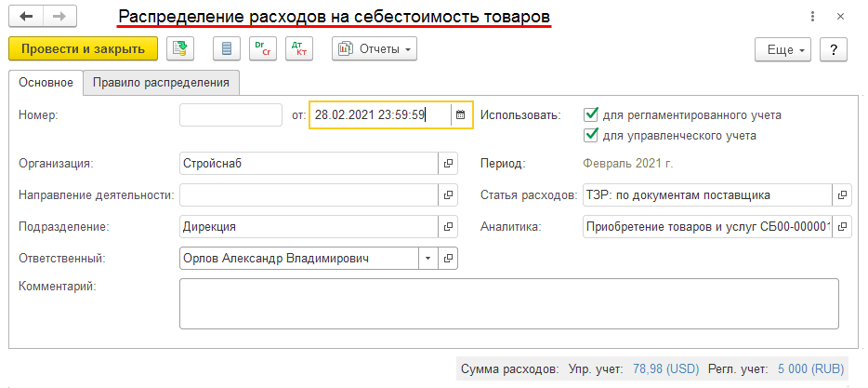Open the Еще dropdown menu
Screen dimensions: 868x388
pyautogui.click(x=783, y=48)
